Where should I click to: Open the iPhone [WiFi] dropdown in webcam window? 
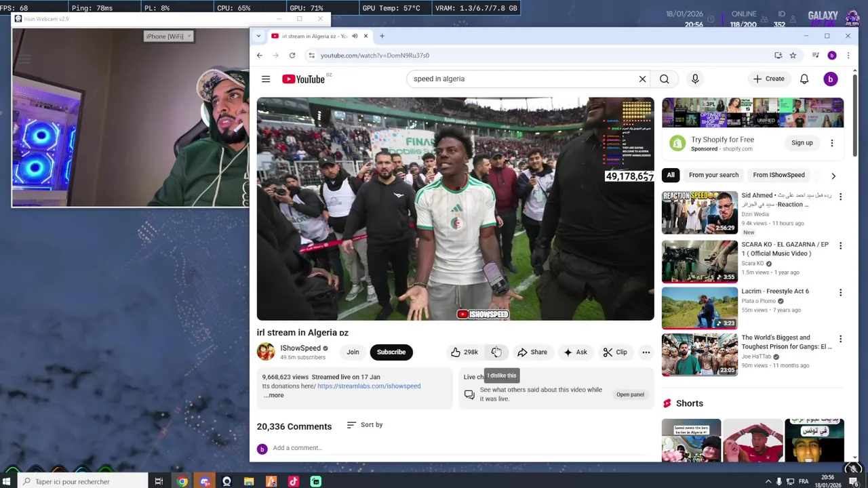[169, 36]
